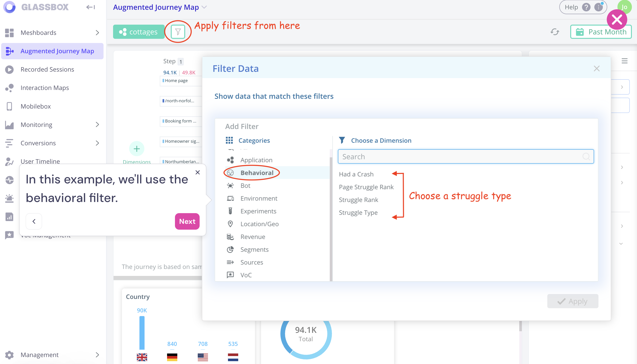Viewport: 637px width, 364px height.
Task: Refresh the journey data with the sync icon
Action: (x=555, y=32)
